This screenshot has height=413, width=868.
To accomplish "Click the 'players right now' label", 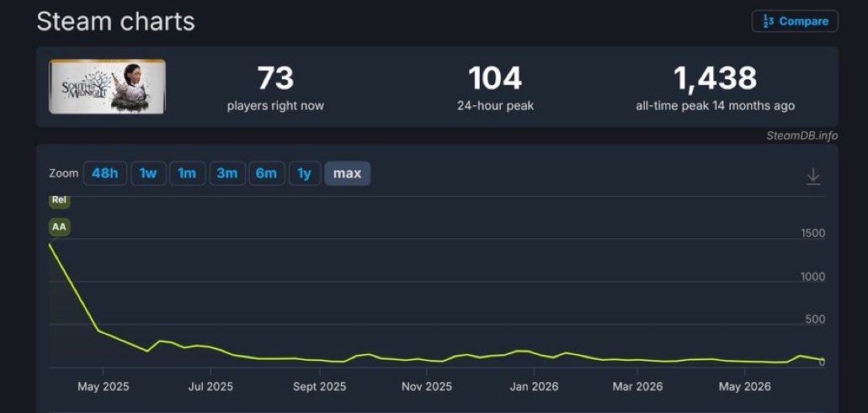I will 275,106.
